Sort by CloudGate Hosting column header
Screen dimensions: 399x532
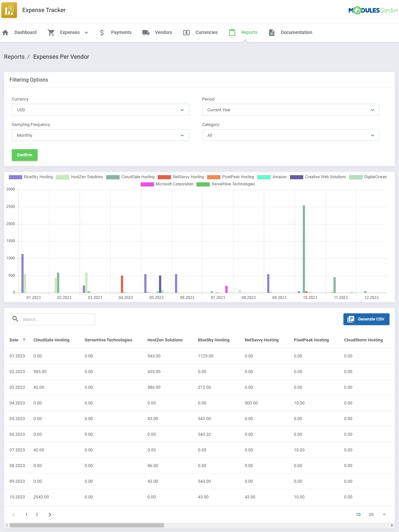coord(51,340)
